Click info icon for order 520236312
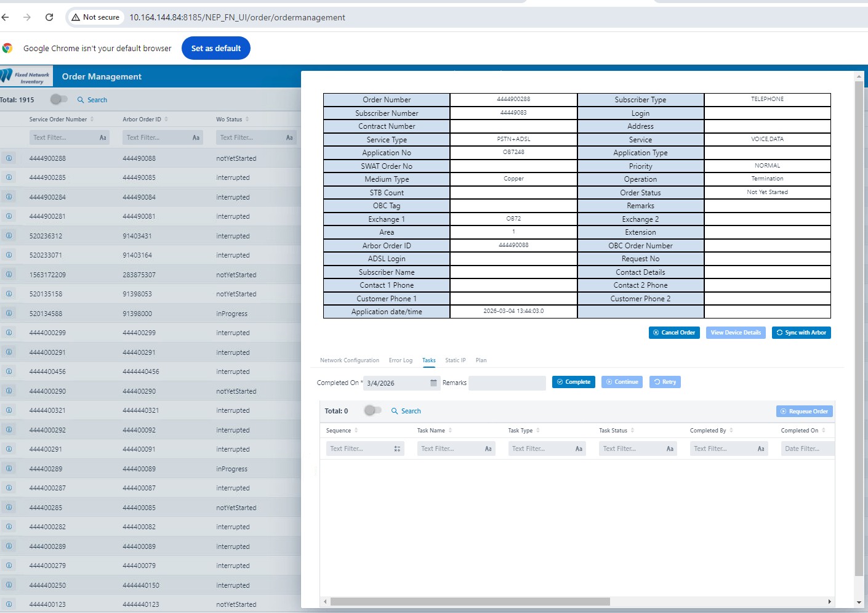The image size is (868, 613). [9, 236]
